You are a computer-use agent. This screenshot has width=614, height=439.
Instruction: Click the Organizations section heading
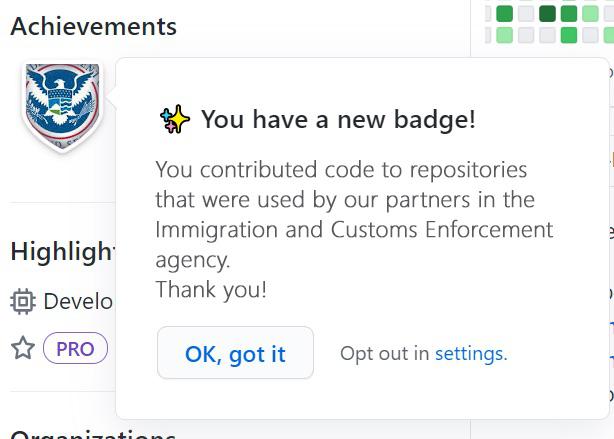(x=93, y=434)
